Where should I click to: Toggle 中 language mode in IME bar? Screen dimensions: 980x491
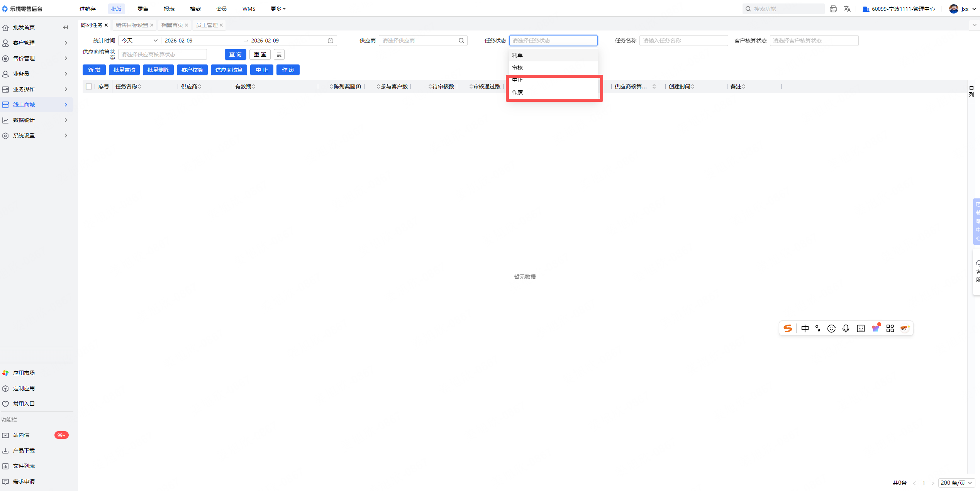coord(805,328)
